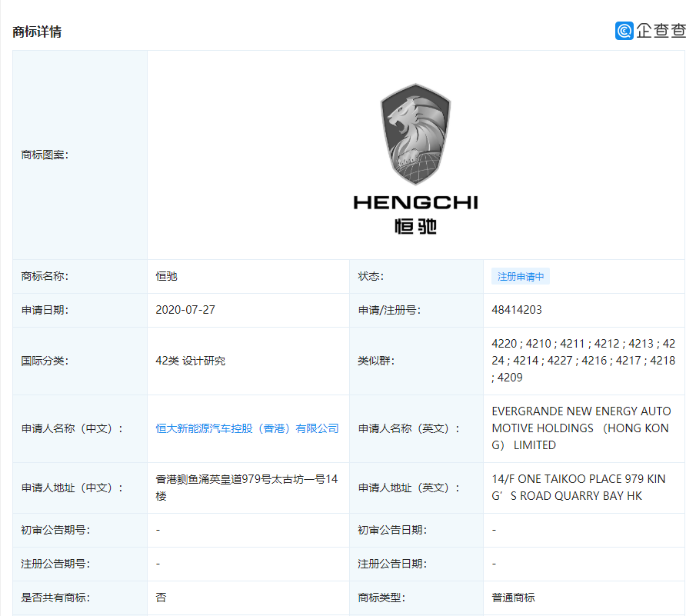Click the 42类 设计研究 classification value
Screen dimensions: 696x616
[x=190, y=361]
